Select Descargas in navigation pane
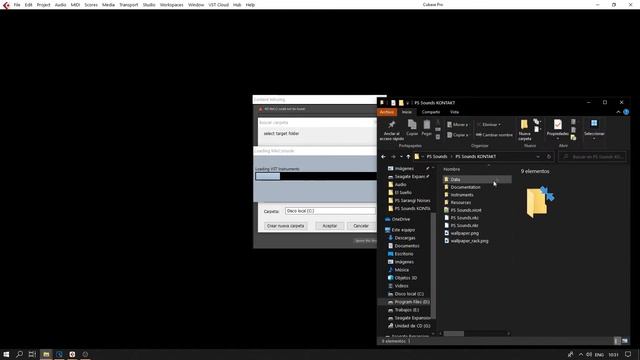 pyautogui.click(x=405, y=238)
